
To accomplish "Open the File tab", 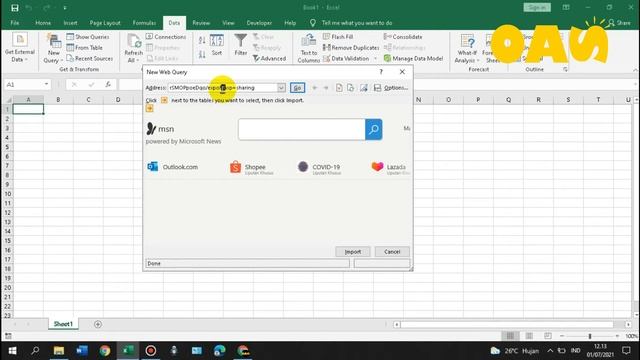I will coord(15,23).
